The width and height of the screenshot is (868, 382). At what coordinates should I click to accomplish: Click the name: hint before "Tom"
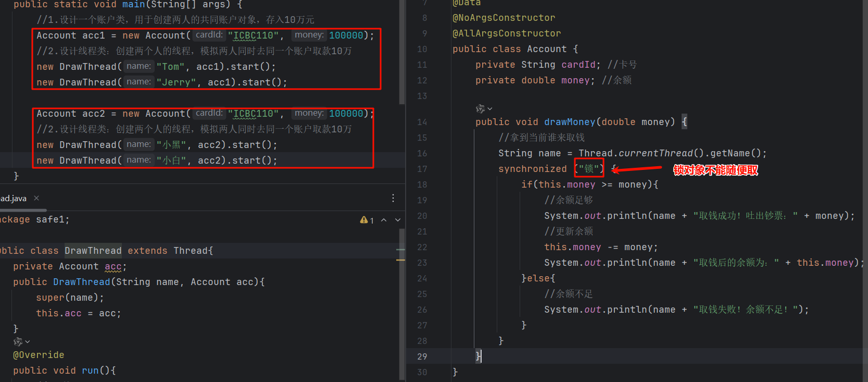click(139, 66)
